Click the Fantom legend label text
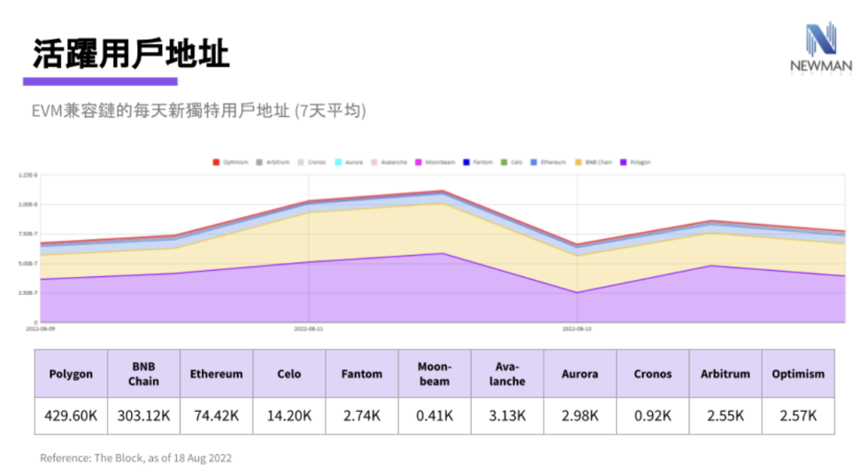Viewport: 868px width, 472px height. click(x=483, y=162)
